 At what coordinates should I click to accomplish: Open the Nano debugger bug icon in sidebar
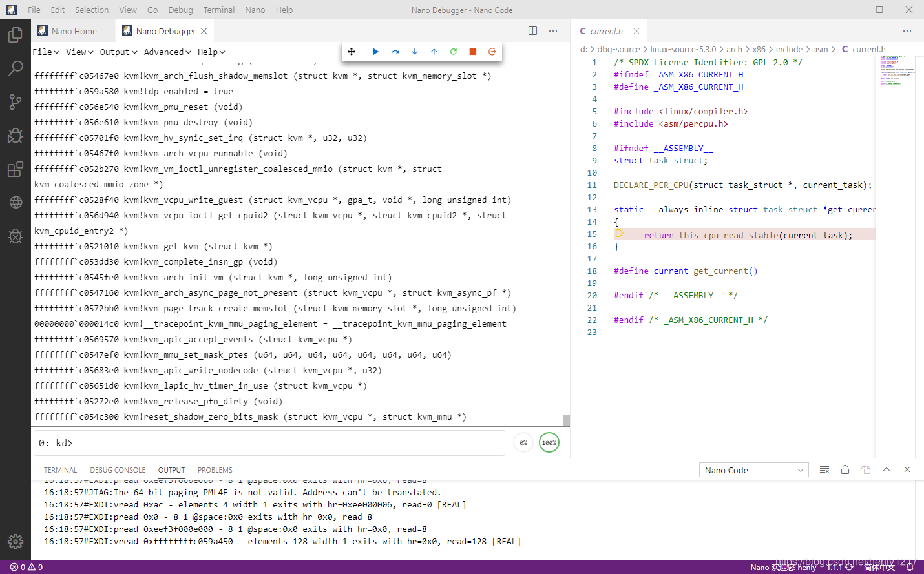tap(16, 236)
